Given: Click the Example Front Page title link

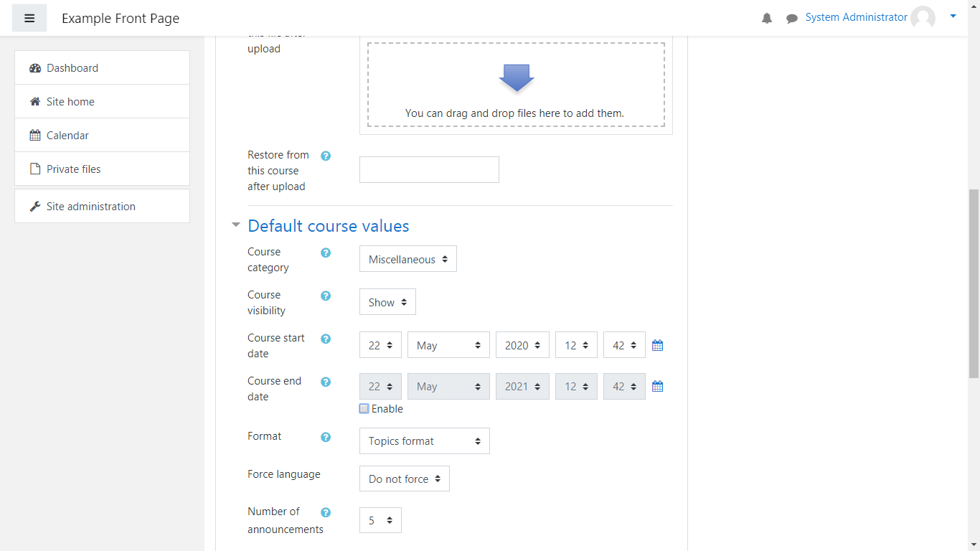Looking at the screenshot, I should [x=121, y=19].
